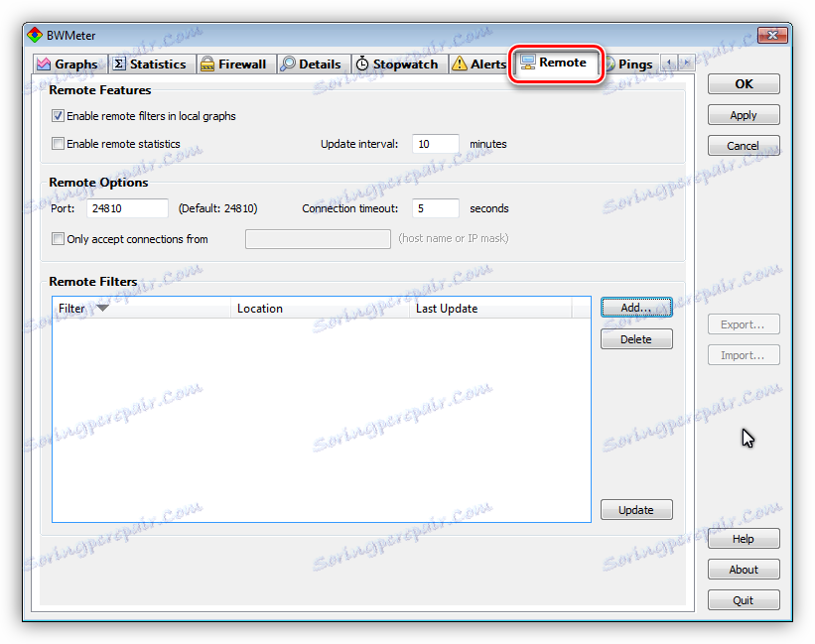
Task: Switch to the Pings tab
Action: pyautogui.click(x=630, y=64)
